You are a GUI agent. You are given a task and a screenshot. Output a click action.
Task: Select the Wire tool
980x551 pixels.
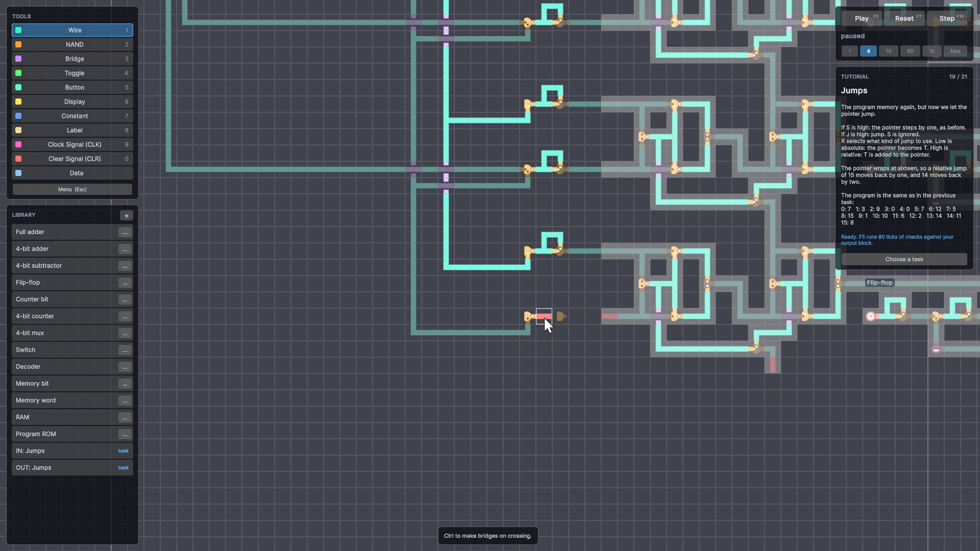point(72,30)
